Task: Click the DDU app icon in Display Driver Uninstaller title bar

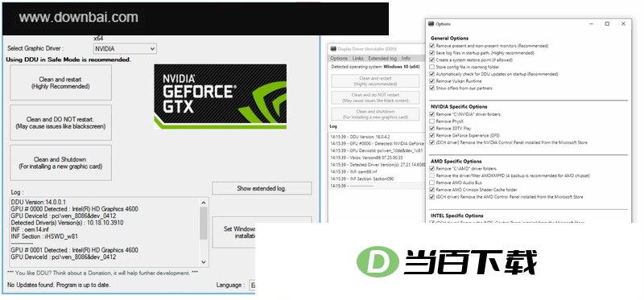Action: pos(332,49)
